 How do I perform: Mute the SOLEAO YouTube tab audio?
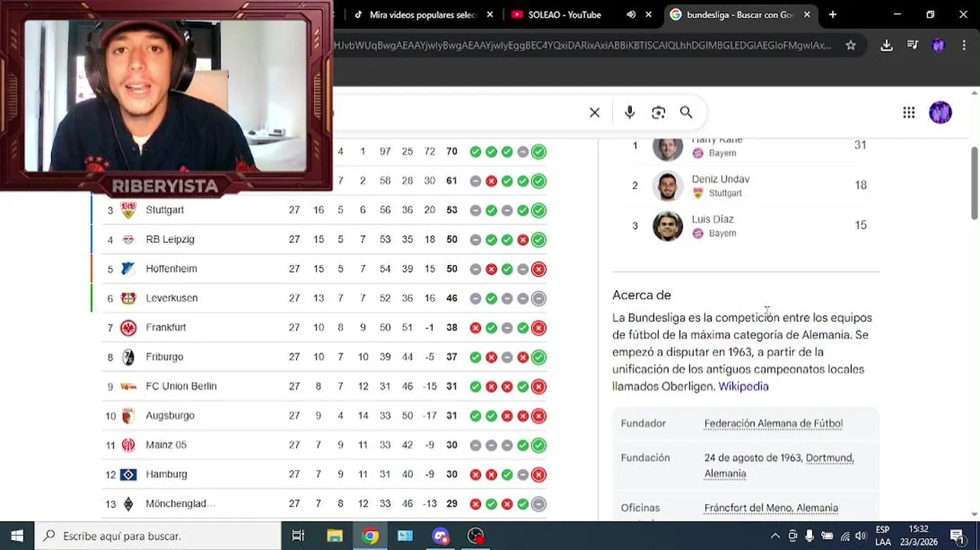[631, 15]
